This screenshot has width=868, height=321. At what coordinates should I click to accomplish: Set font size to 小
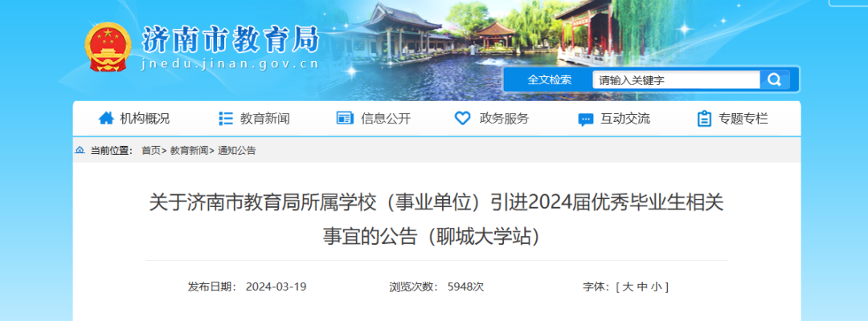(656, 286)
